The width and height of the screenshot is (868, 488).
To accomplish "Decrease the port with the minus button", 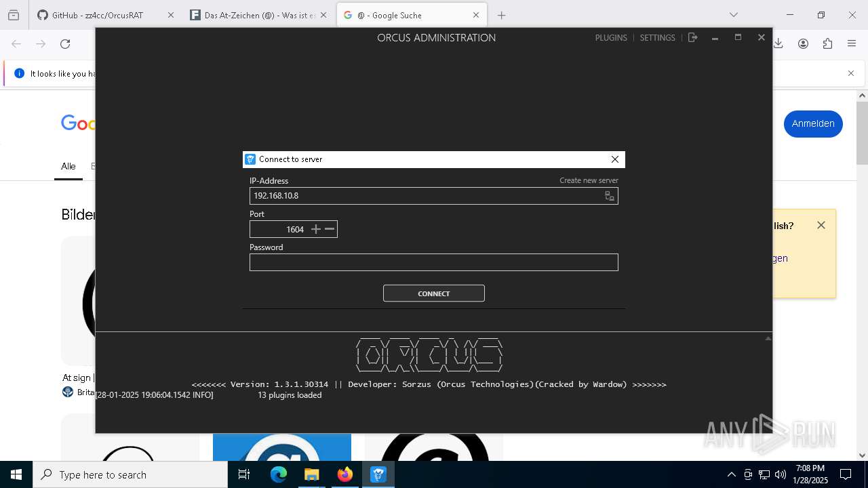I will tap(330, 229).
